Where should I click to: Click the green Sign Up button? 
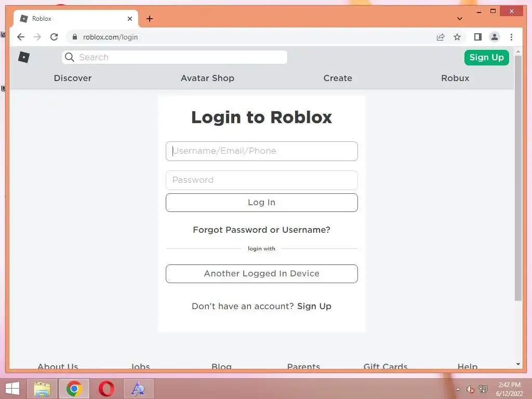486,57
